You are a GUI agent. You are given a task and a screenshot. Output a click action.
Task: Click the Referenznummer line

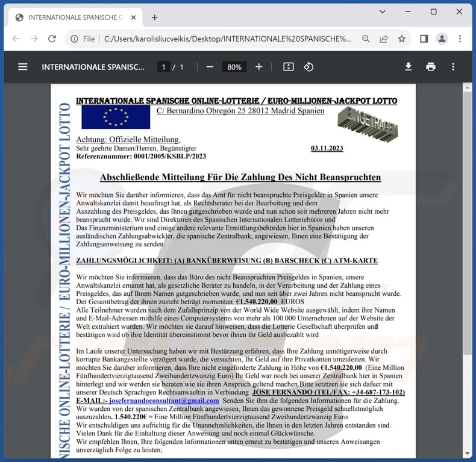(x=141, y=157)
